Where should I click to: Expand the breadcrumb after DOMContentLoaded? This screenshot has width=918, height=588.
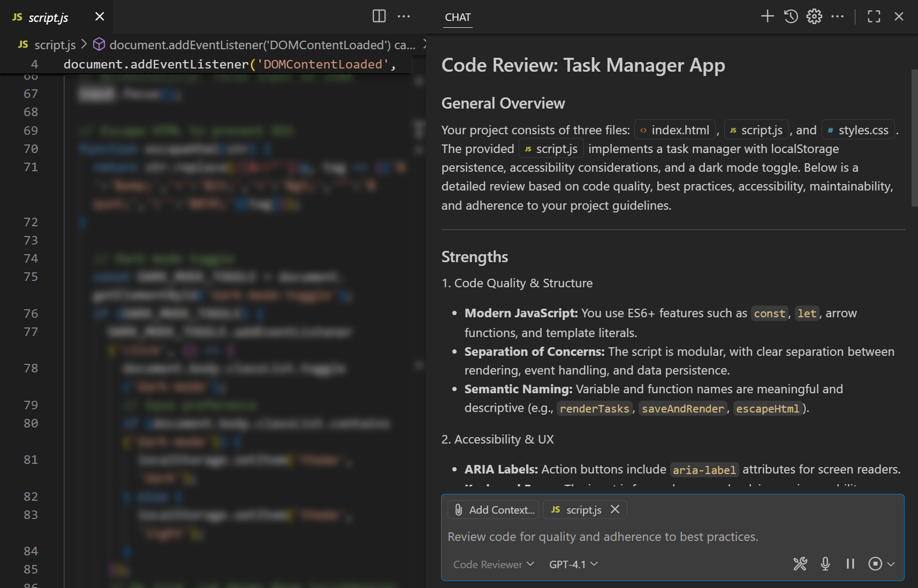click(424, 45)
